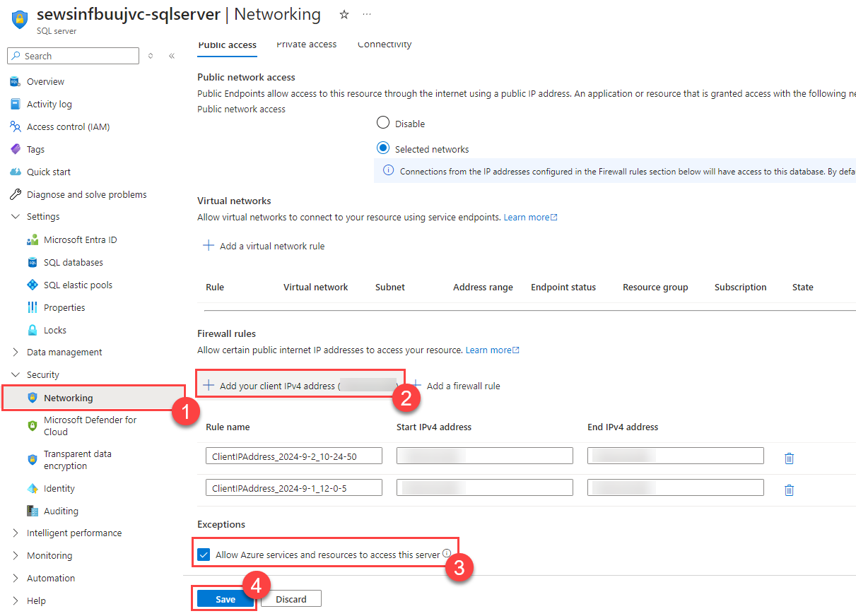The width and height of the screenshot is (856, 616).
Task: Choose the Selected networks option
Action: tap(382, 148)
